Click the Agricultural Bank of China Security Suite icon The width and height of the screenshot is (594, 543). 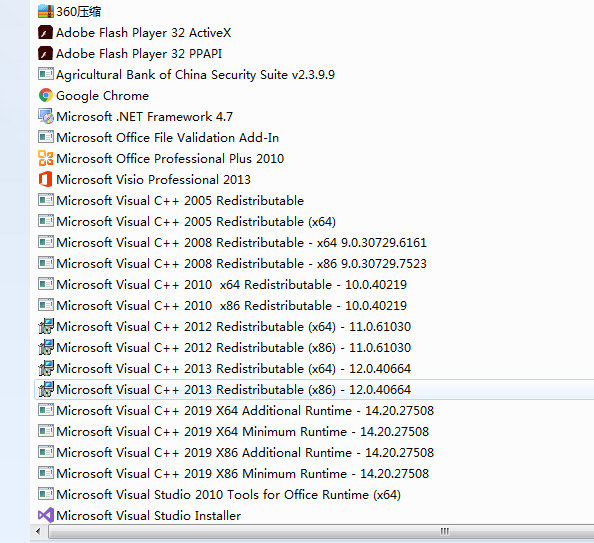[46, 74]
